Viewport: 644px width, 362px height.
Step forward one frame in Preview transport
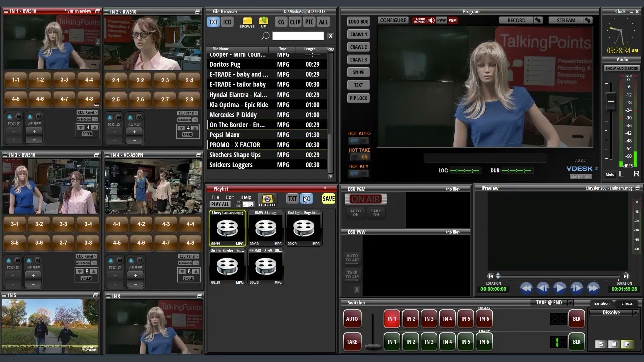(576, 288)
